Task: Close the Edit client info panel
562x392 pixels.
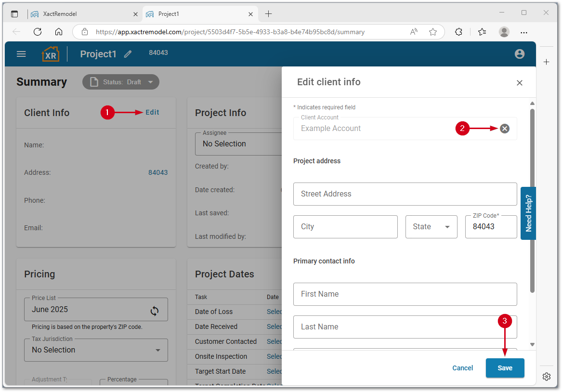Action: pos(519,83)
